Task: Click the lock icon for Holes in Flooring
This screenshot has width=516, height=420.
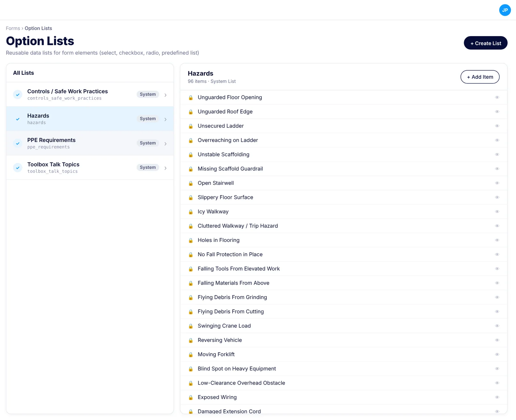Action: (x=191, y=240)
